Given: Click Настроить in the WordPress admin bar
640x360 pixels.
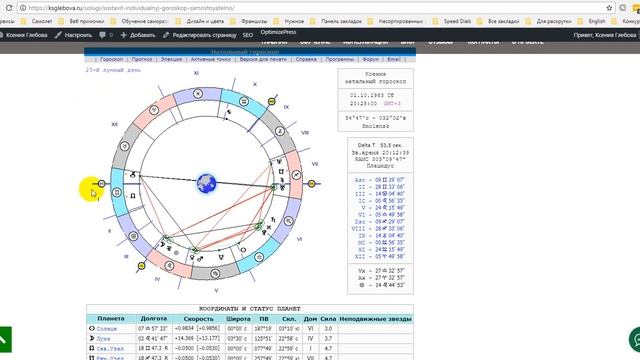Looking at the screenshot, I should 73,35.
